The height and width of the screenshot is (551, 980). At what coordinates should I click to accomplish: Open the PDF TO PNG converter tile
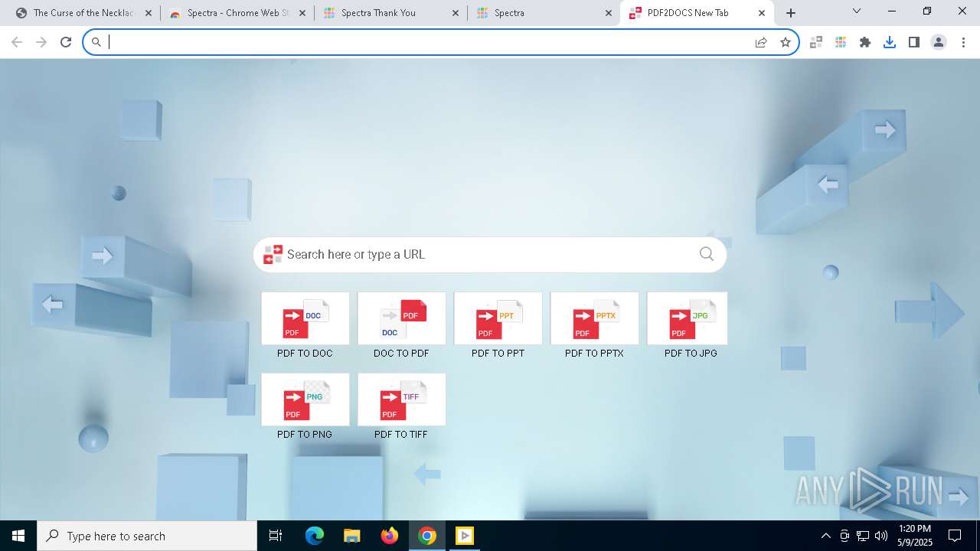tap(305, 399)
